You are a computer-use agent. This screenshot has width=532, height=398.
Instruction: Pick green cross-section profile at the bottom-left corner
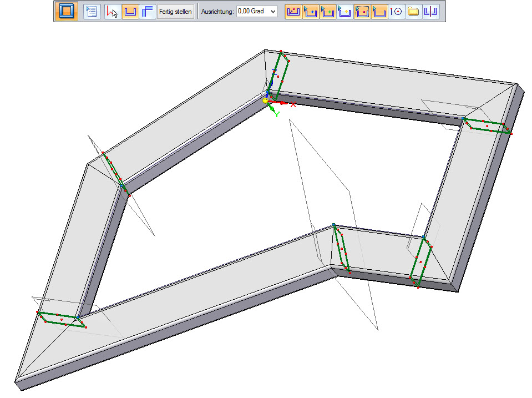click(62, 320)
